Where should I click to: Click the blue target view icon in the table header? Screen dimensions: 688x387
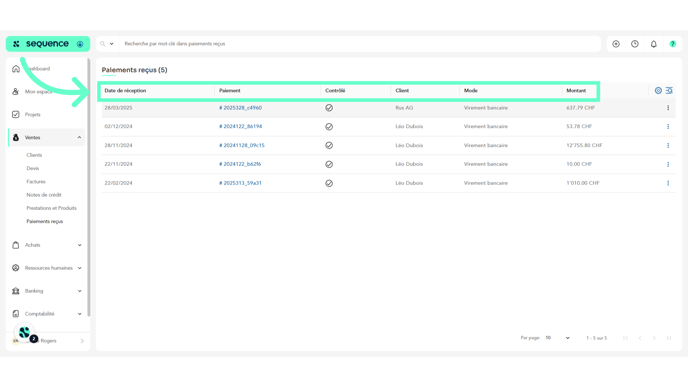tap(658, 90)
